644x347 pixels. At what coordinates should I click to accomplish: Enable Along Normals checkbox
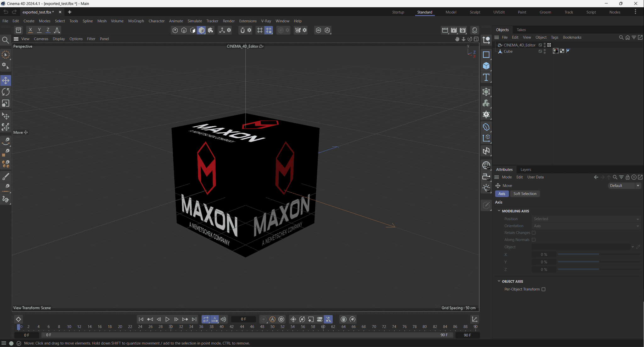534,240
